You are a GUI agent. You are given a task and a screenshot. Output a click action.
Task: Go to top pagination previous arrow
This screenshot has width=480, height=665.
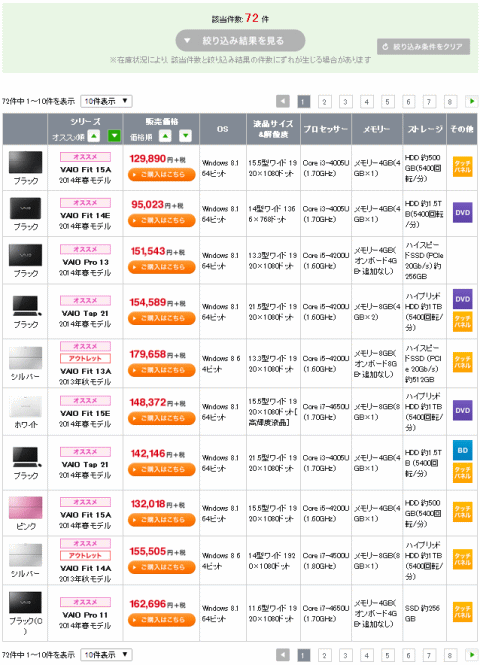(x=283, y=101)
